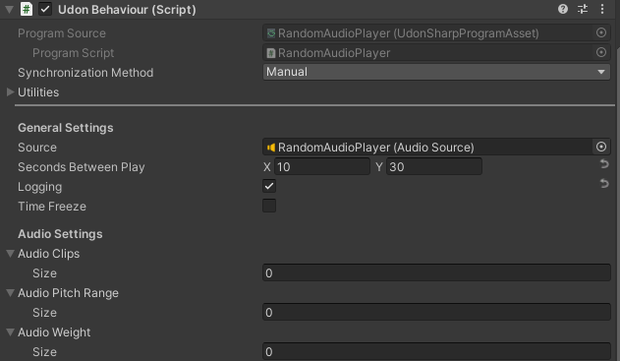
Task: Revert Seconds Between Play override arrow
Action: point(604,164)
